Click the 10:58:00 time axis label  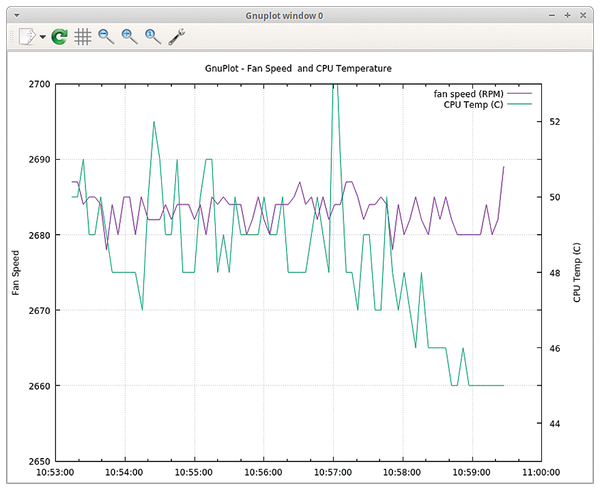pyautogui.click(x=402, y=472)
